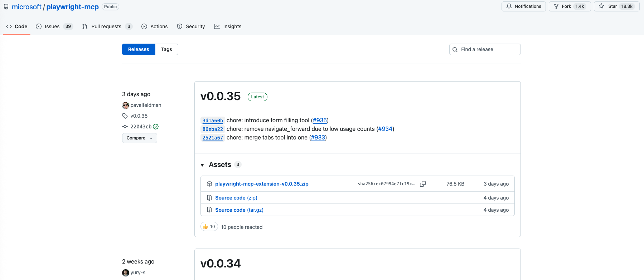Open pavelfeldman user profile link
This screenshot has height=280, width=644.
[146, 105]
